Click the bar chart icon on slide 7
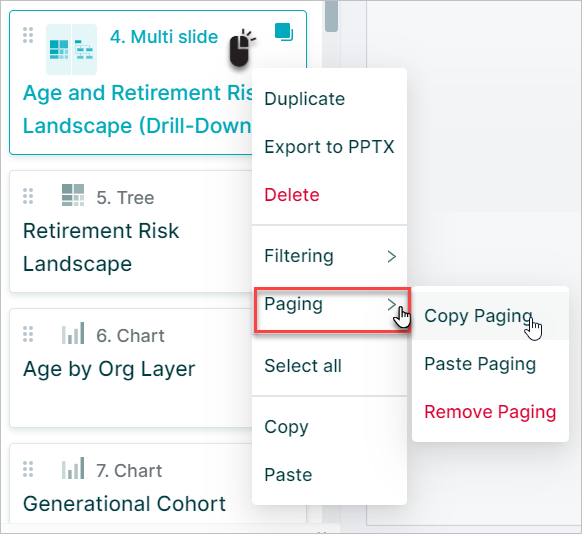 [73, 468]
